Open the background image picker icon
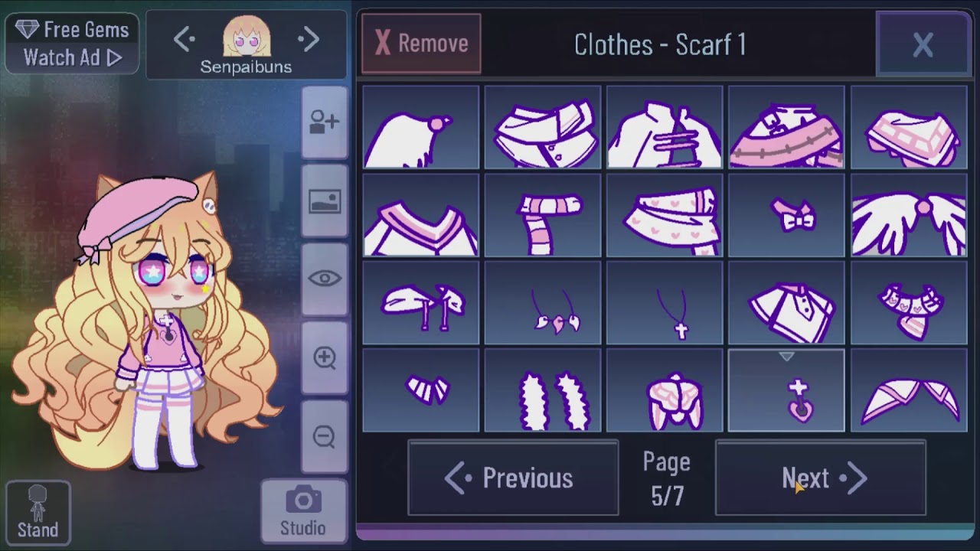Screen dimensions: 980x551 click(325, 201)
